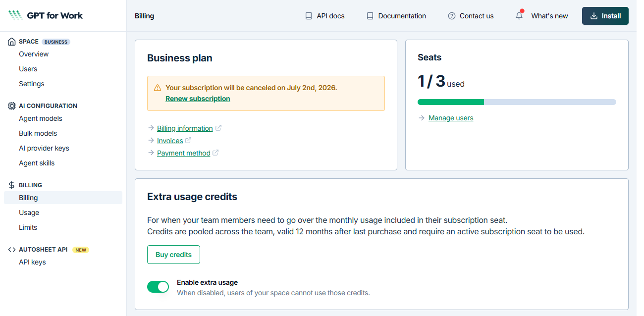Click the 1 / 3 used seats text
The width and height of the screenshot is (644, 316).
[441, 81]
